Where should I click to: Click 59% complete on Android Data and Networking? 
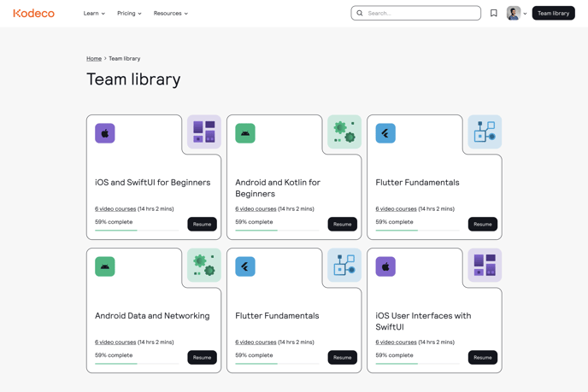pos(114,355)
